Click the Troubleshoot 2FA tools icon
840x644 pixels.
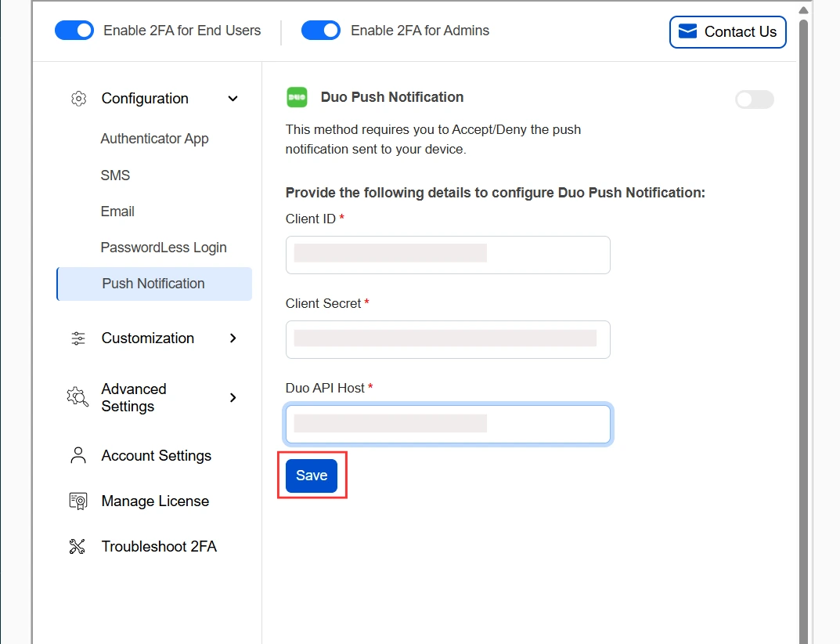tap(78, 546)
